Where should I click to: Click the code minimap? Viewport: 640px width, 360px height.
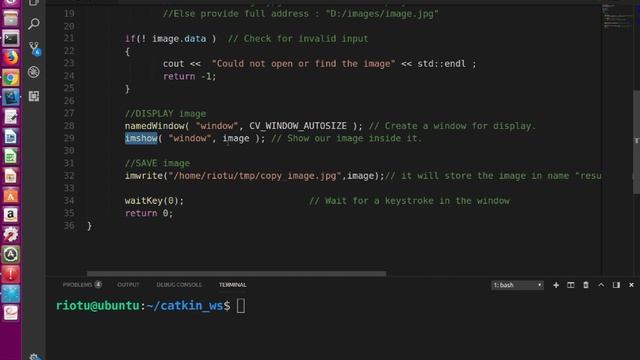coord(617,16)
